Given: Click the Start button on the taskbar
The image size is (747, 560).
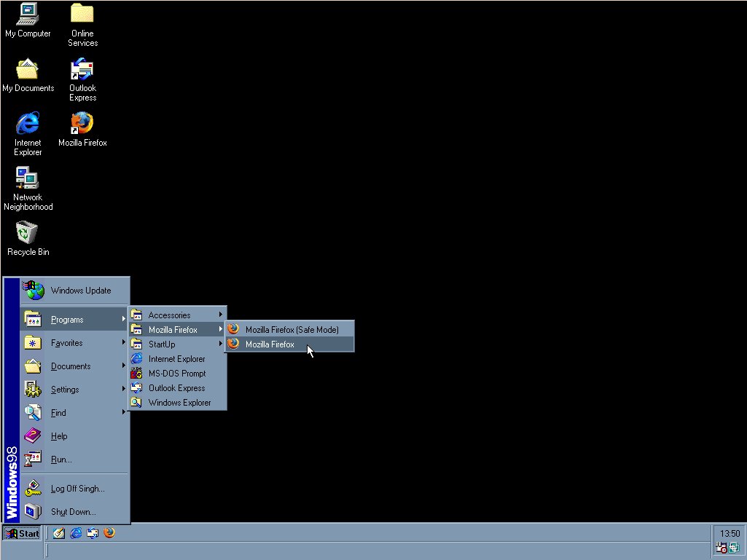Looking at the screenshot, I should click(23, 533).
